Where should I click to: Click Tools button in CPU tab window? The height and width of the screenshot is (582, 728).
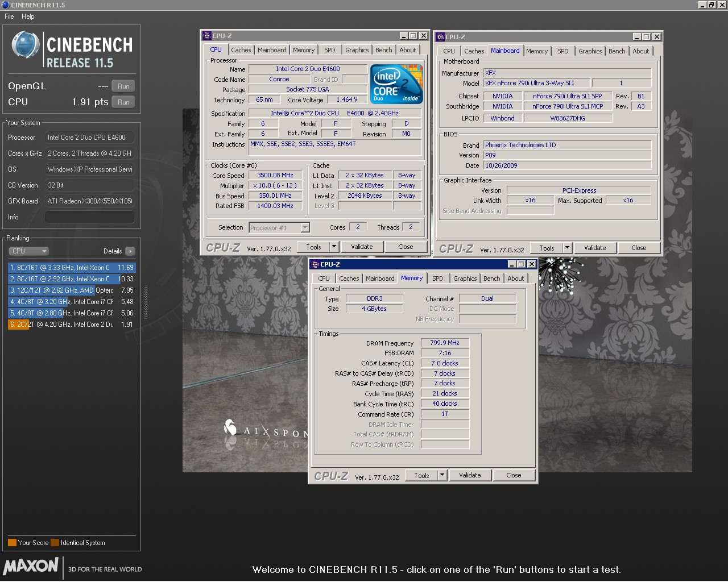pyautogui.click(x=313, y=247)
